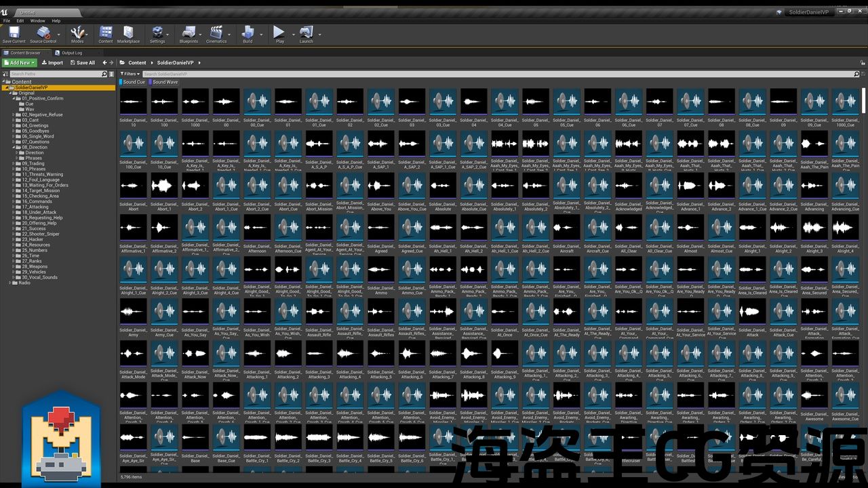Toggle the Sound Wave filter
The height and width of the screenshot is (488, 868).
pyautogui.click(x=164, y=82)
